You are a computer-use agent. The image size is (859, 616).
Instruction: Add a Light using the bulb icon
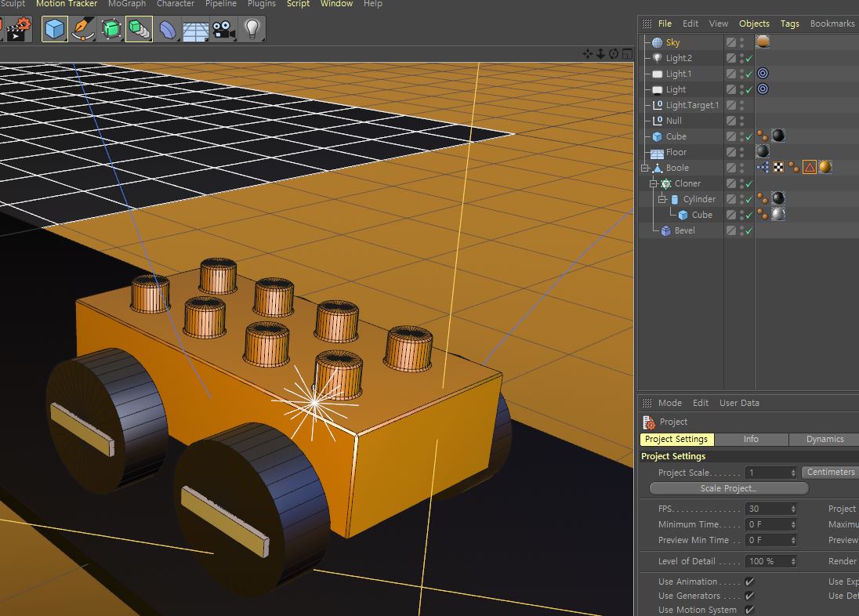pyautogui.click(x=252, y=30)
